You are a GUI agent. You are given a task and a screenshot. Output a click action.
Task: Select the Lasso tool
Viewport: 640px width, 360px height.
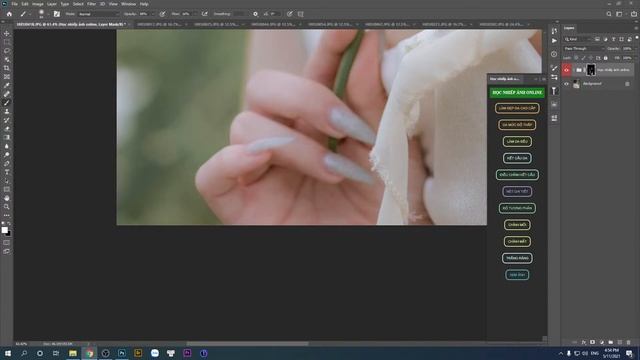click(x=7, y=51)
